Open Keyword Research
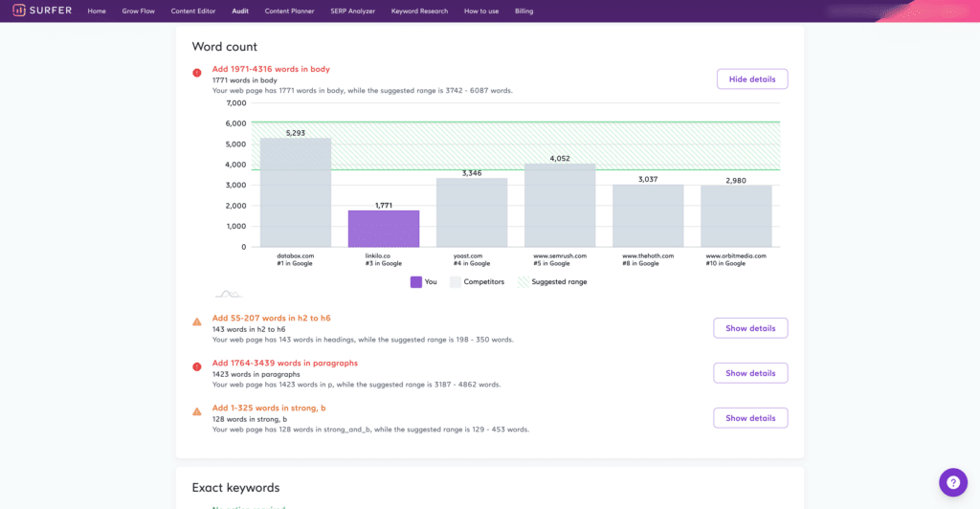 (419, 11)
